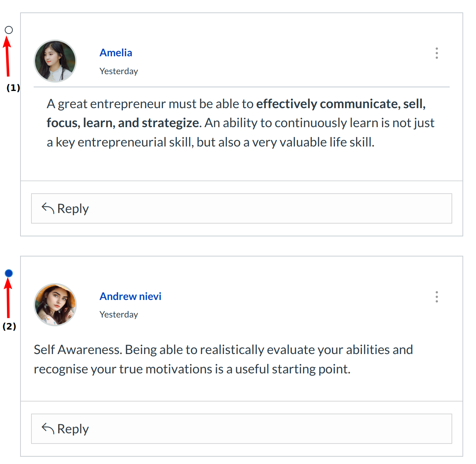
Task: Click the Reply text under Andrew nievi's post
Action: (73, 429)
